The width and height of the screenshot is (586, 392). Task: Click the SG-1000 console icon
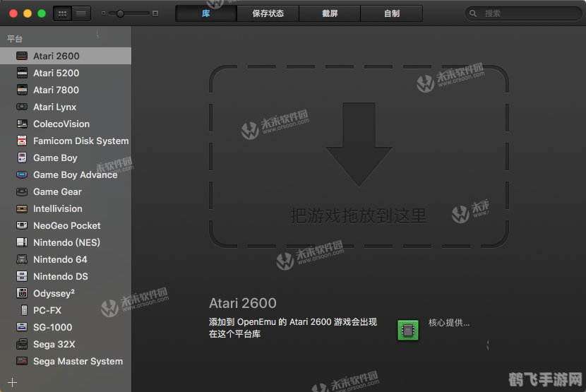22,327
